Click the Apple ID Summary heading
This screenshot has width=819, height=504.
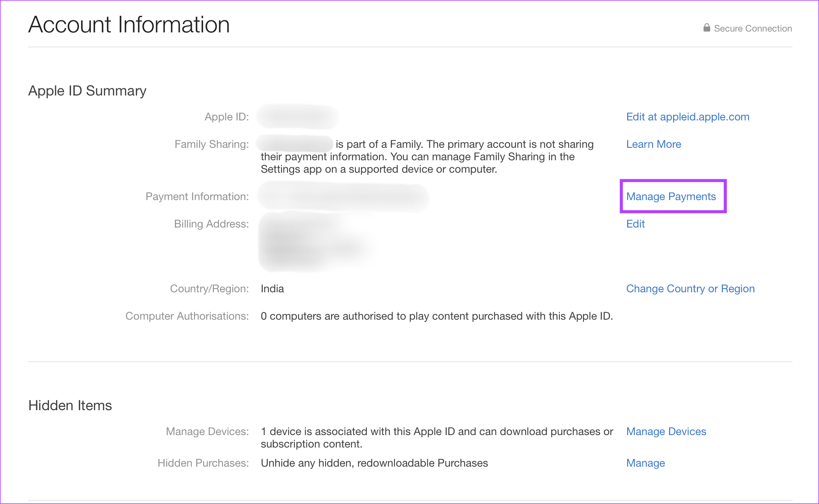click(x=87, y=91)
